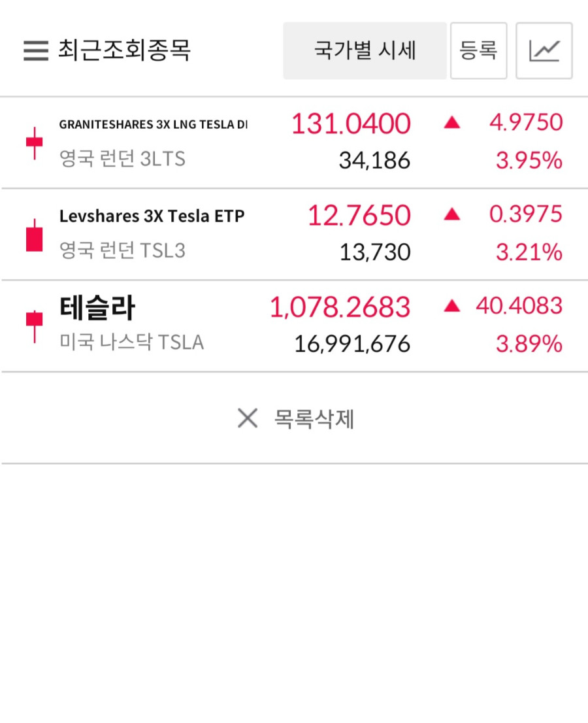
Task: Open the hamburger menu icon
Action: tap(36, 50)
